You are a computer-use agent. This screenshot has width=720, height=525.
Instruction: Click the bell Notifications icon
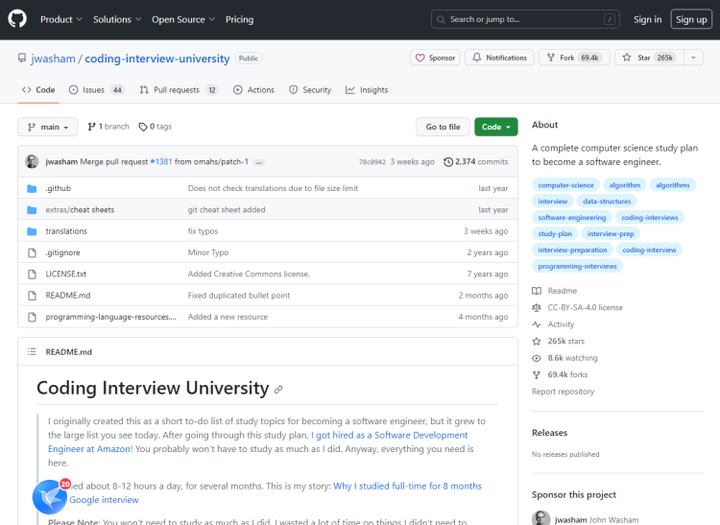tap(477, 57)
